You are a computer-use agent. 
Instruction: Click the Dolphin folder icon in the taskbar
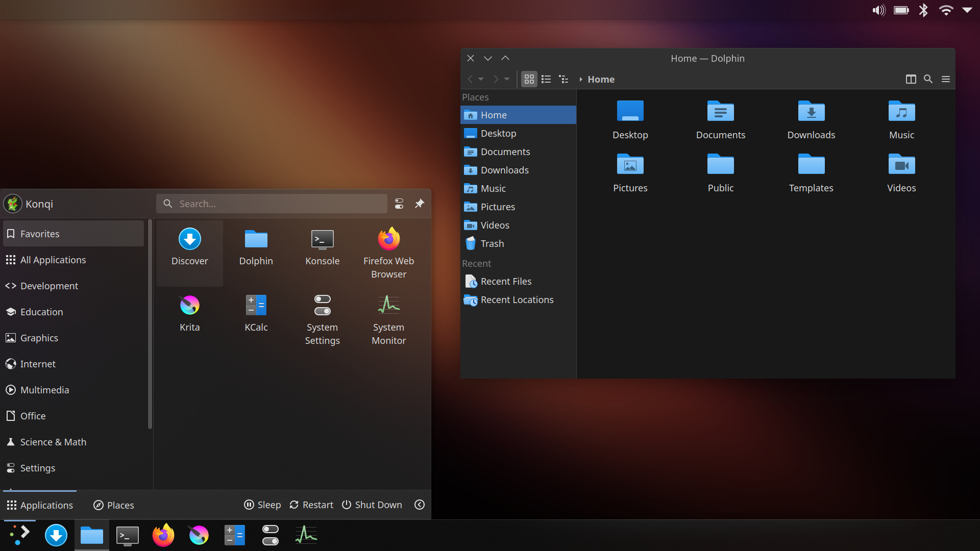pyautogui.click(x=92, y=535)
